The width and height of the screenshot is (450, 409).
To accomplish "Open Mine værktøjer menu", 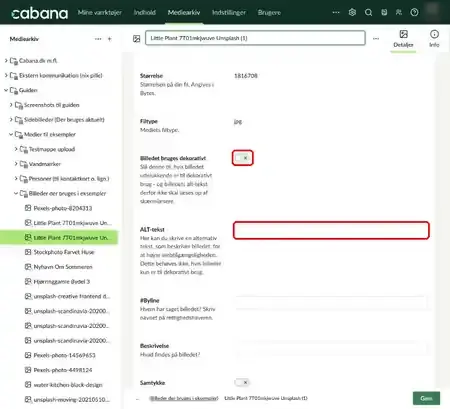I will 100,13.
